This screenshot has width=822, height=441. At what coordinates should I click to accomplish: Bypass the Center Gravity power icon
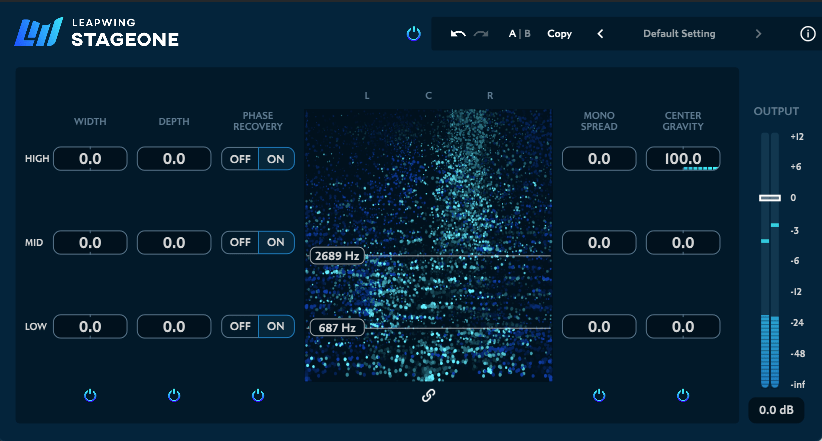click(683, 395)
